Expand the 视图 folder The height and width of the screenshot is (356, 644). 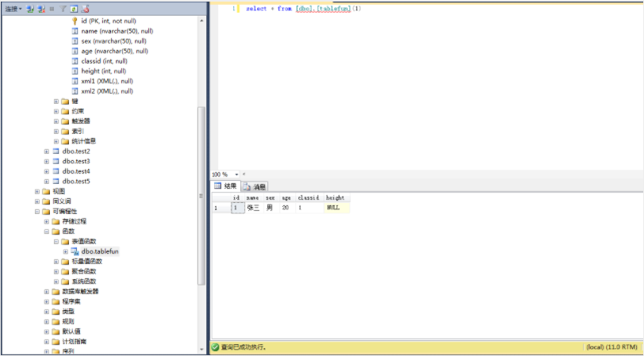coord(37,191)
